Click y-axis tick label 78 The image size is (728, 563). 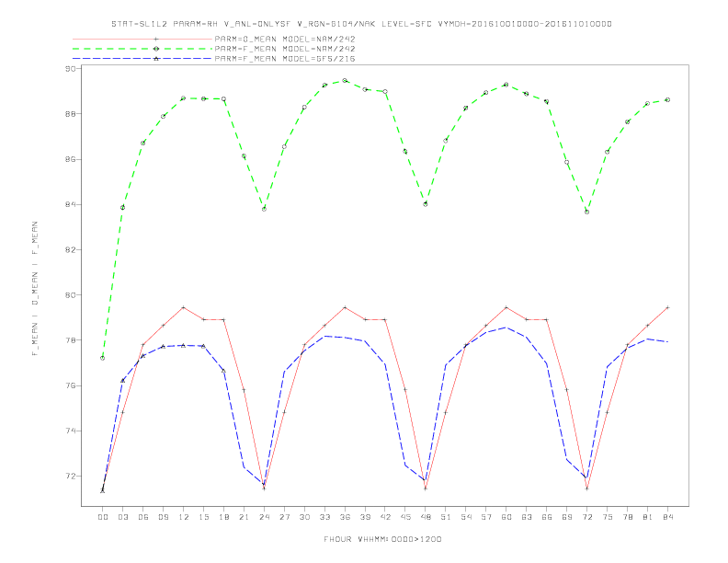70,340
